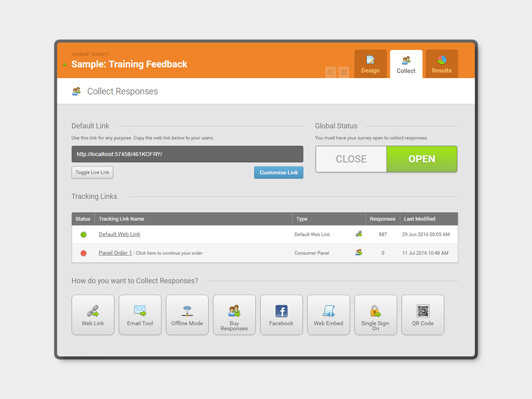This screenshot has height=399, width=532.
Task: Click the Customise Link button
Action: (x=278, y=172)
